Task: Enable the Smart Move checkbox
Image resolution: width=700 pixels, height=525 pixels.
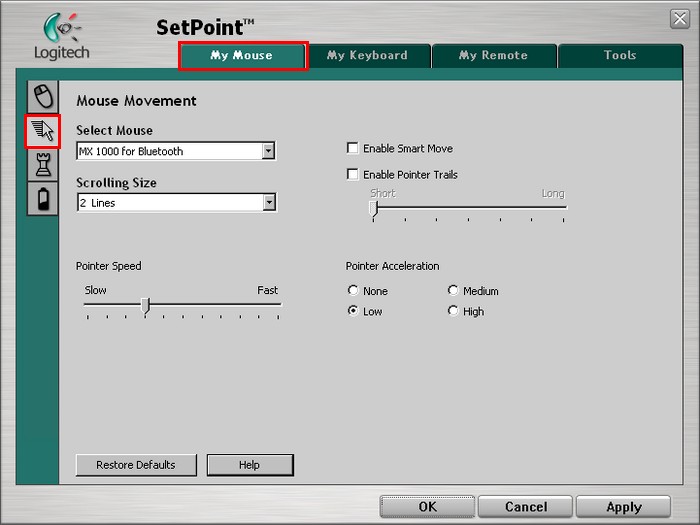Action: tap(352, 148)
